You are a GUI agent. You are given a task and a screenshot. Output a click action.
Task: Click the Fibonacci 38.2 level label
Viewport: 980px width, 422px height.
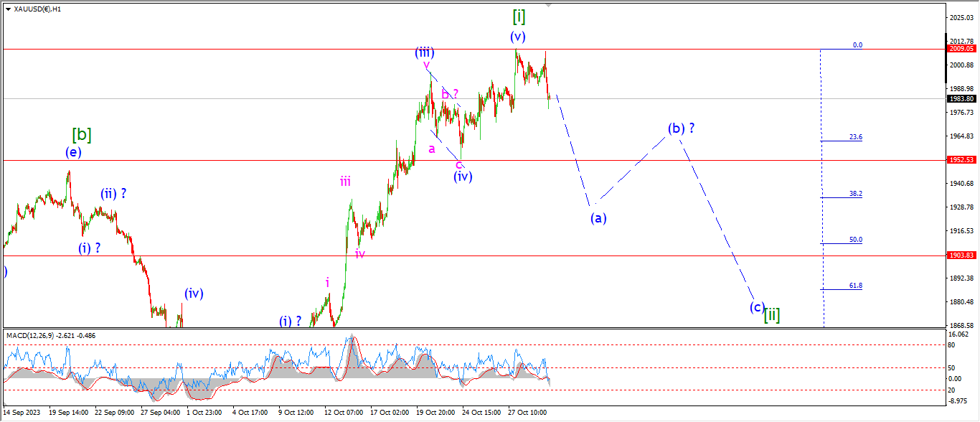[x=855, y=194]
